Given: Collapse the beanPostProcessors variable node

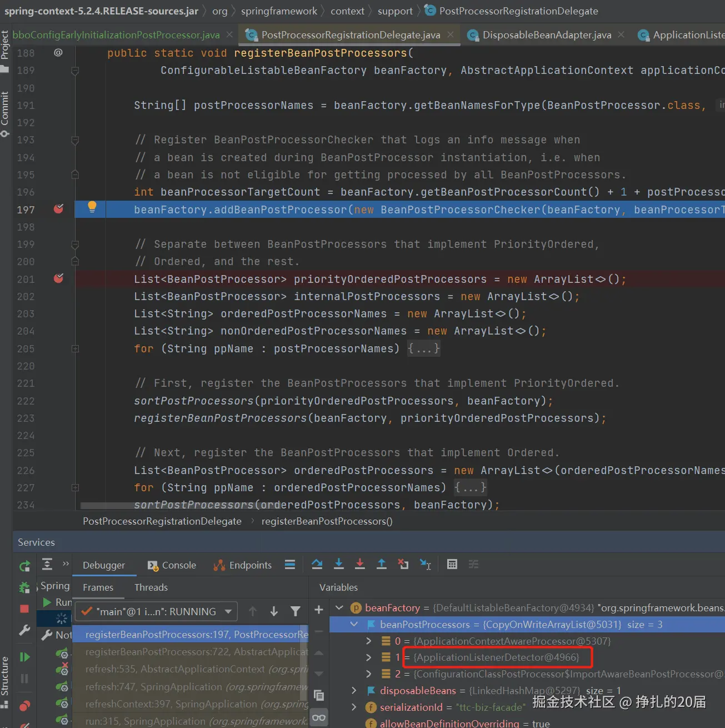Looking at the screenshot, I should [354, 625].
